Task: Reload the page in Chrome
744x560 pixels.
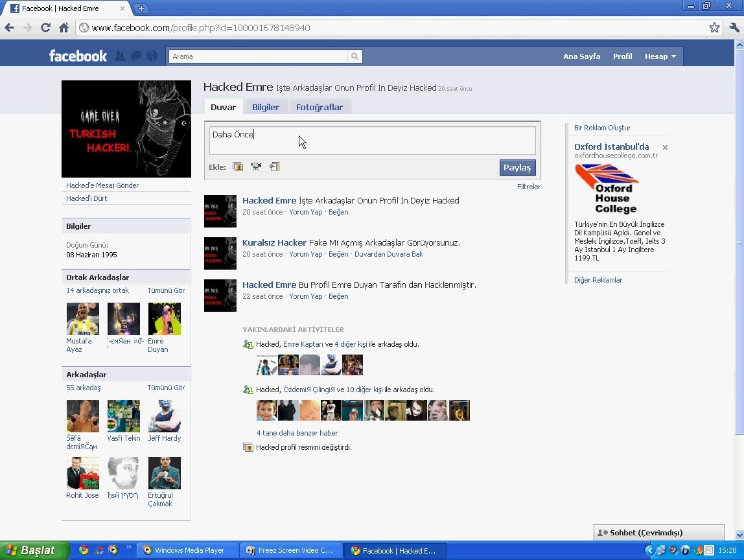Action: point(45,27)
